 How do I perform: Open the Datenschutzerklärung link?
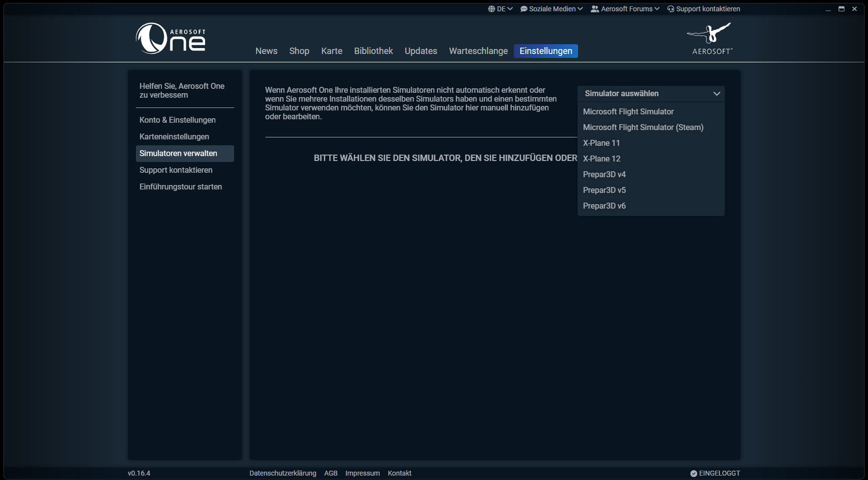[x=283, y=473]
